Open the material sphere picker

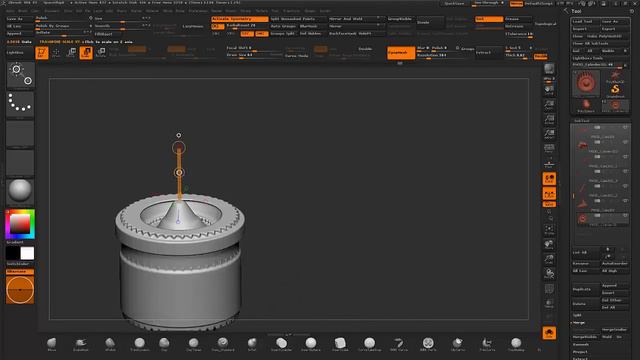point(20,192)
